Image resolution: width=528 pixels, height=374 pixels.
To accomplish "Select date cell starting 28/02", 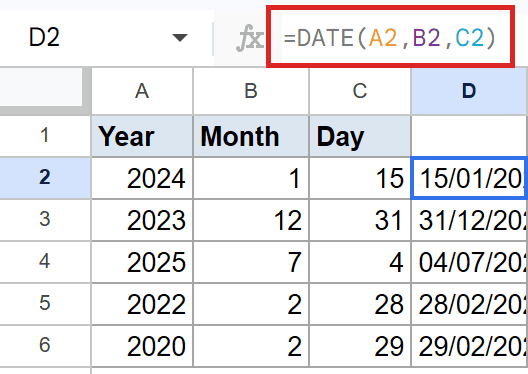I will (x=469, y=304).
